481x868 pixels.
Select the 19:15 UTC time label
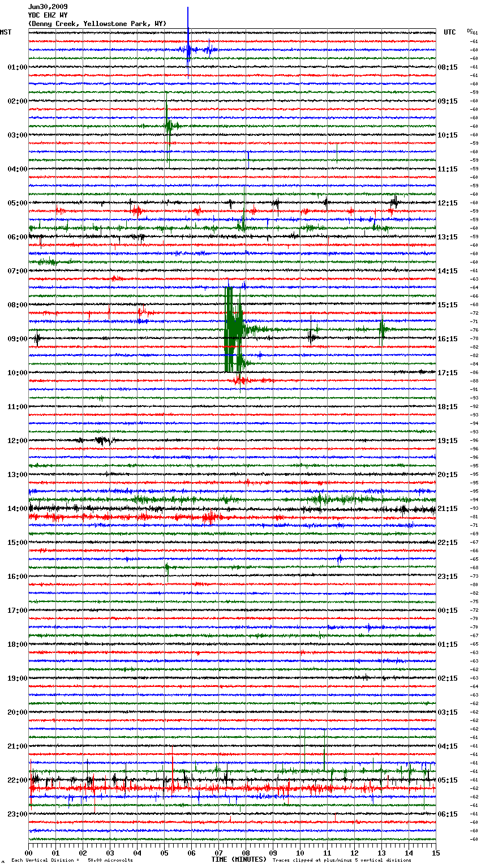pos(448,441)
